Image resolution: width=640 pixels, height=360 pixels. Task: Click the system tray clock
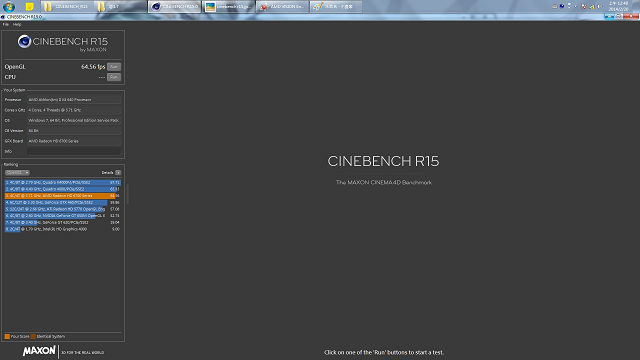click(618, 6)
